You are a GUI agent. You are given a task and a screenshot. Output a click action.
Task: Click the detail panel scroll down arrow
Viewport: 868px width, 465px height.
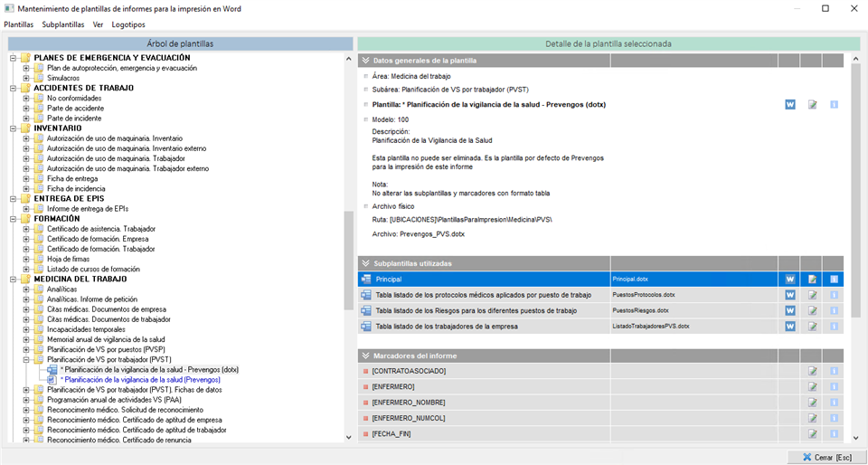pos(855,437)
